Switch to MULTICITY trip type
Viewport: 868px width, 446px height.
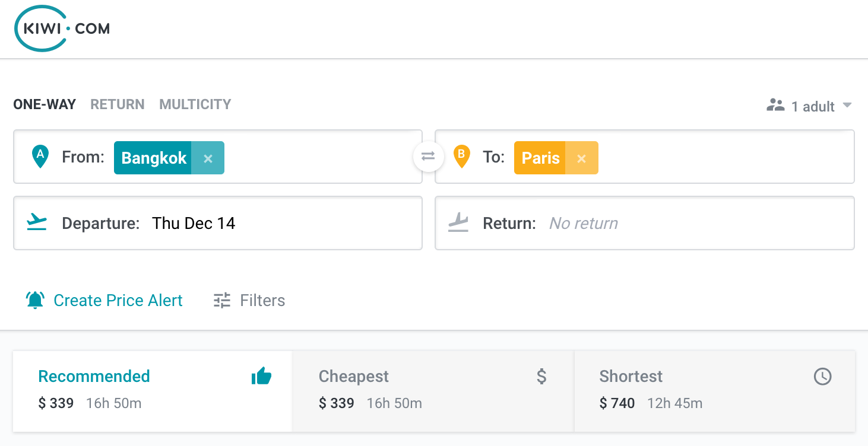pyautogui.click(x=195, y=104)
